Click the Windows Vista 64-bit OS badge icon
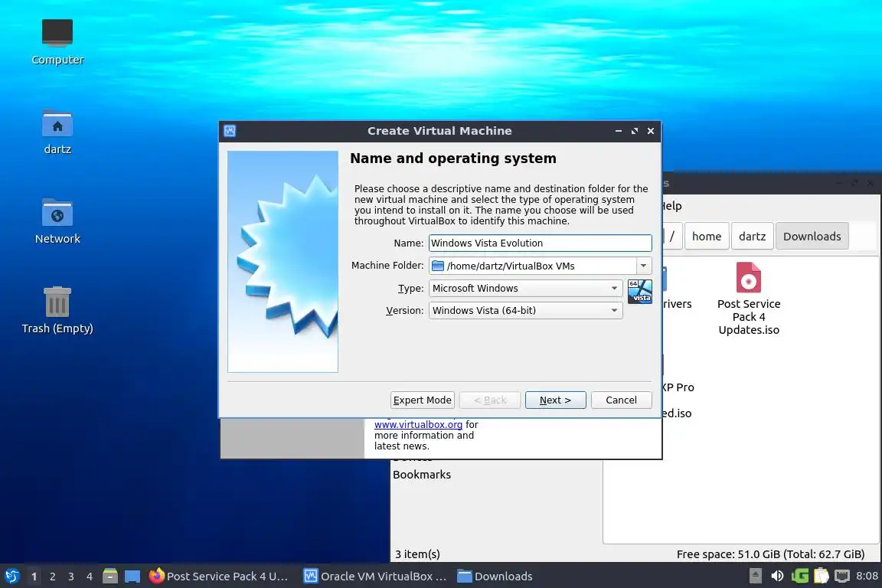This screenshot has height=588, width=882. coord(639,292)
